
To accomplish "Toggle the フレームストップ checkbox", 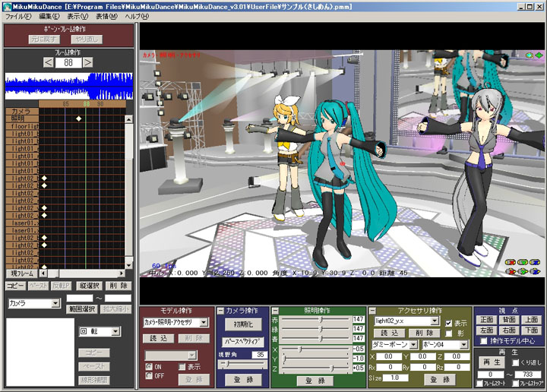I will pyautogui.click(x=516, y=384).
